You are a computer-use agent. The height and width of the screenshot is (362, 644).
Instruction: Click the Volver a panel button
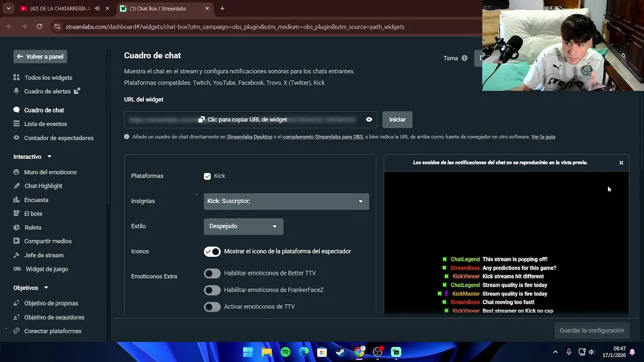pyautogui.click(x=40, y=57)
